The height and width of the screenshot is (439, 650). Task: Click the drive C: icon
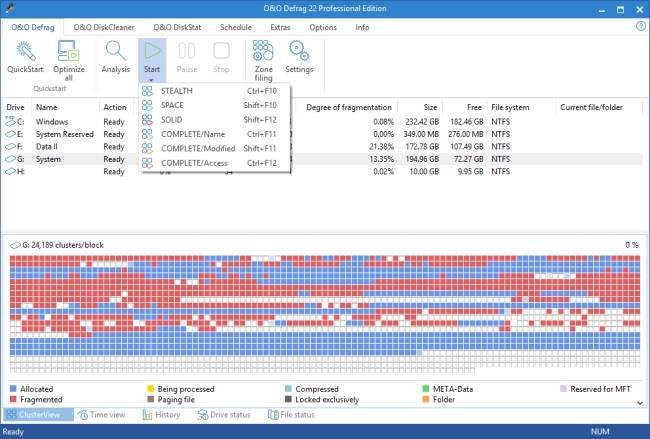(x=10, y=121)
